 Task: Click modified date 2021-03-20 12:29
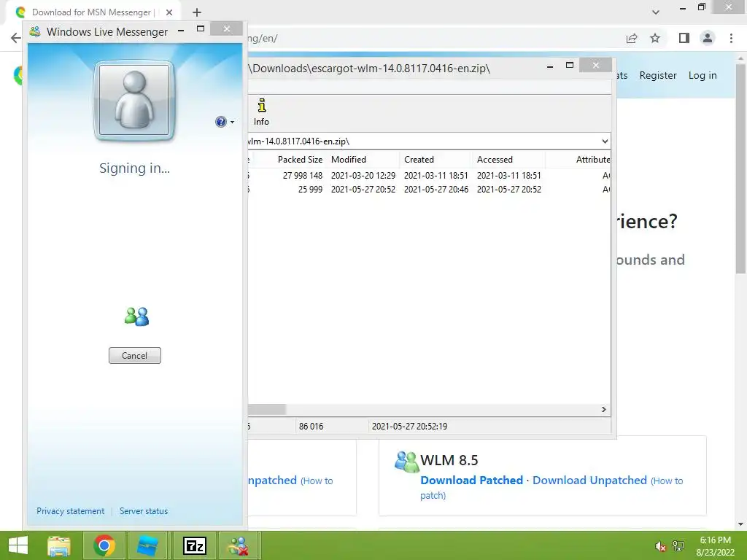tap(363, 176)
